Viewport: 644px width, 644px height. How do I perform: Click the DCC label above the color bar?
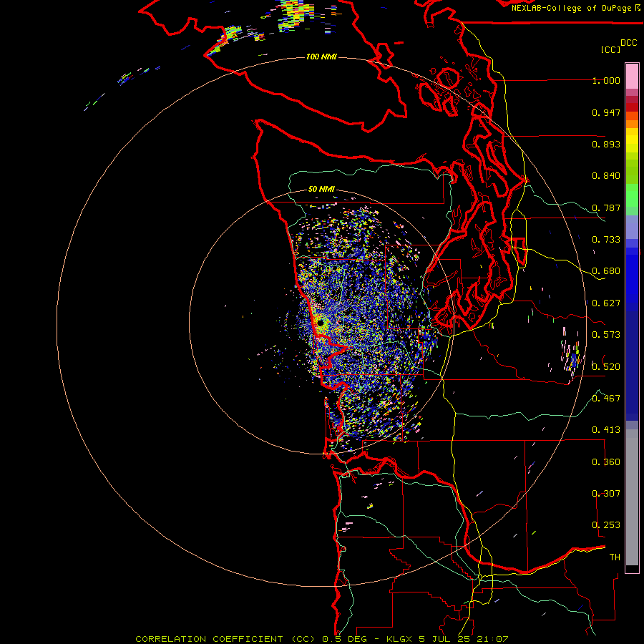pyautogui.click(x=628, y=43)
